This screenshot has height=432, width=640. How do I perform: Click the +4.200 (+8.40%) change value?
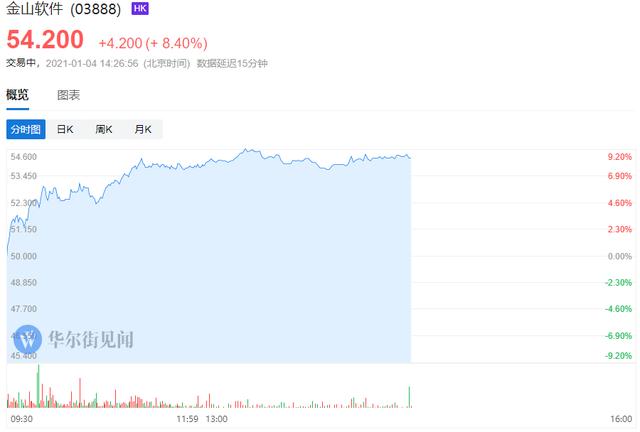(x=153, y=43)
